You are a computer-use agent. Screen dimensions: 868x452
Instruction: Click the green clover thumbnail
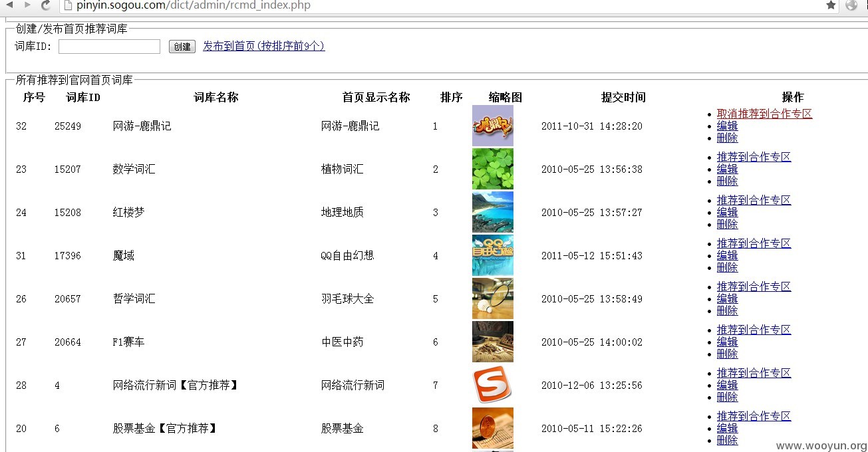coord(493,169)
